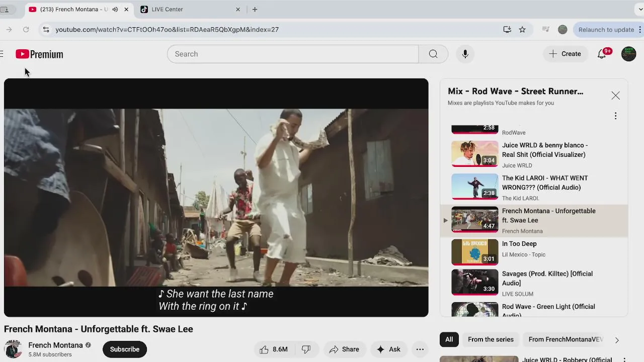Open Juice WRLD - Robbery suggested video
644x362 pixels.
pos(567,359)
